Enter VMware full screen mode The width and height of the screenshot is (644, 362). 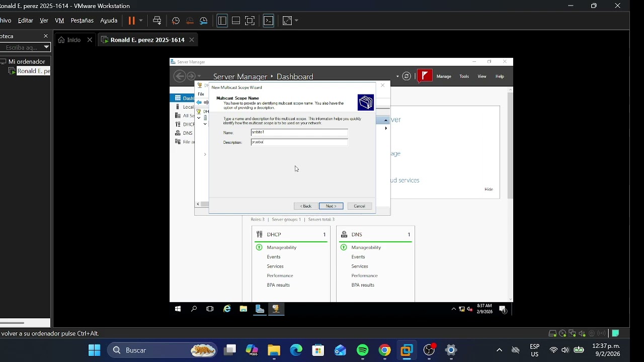click(250, 21)
